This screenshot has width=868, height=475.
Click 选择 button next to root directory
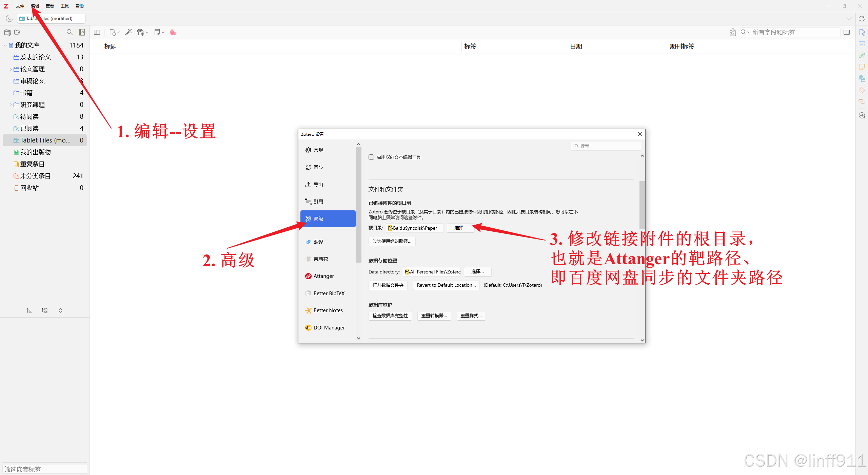pos(460,228)
